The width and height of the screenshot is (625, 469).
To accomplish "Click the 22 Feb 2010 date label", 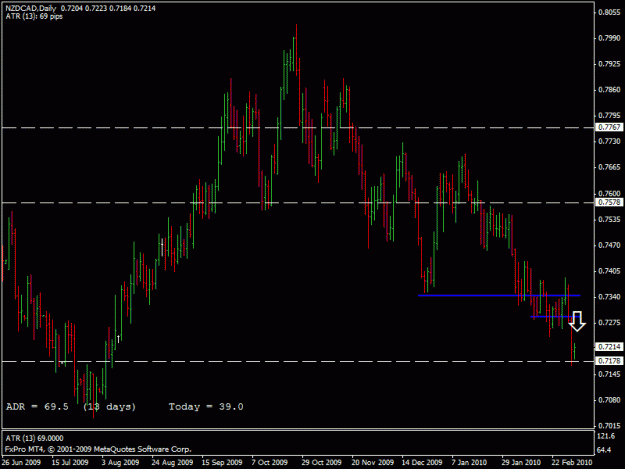I will click(572, 462).
